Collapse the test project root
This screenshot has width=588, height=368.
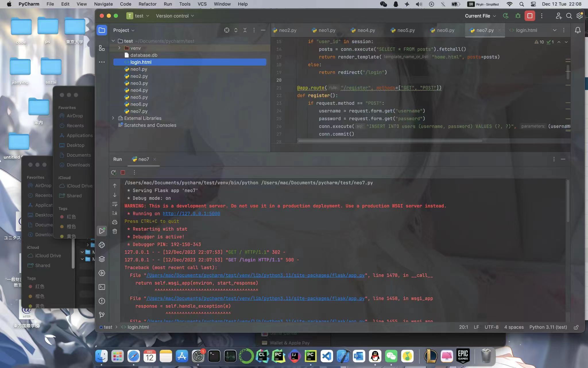tap(113, 41)
